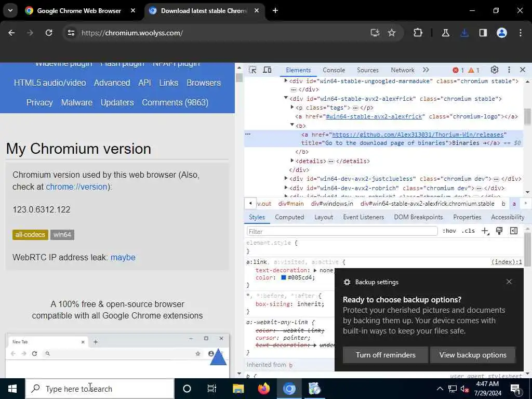The height and width of the screenshot is (399, 532).
Task: Switch to DevTools Console tab
Action: click(334, 70)
